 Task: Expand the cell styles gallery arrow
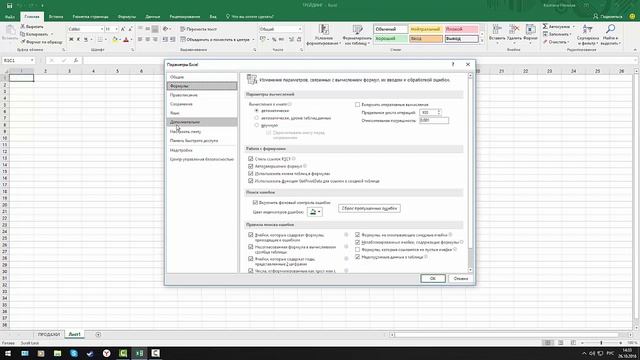[482, 41]
